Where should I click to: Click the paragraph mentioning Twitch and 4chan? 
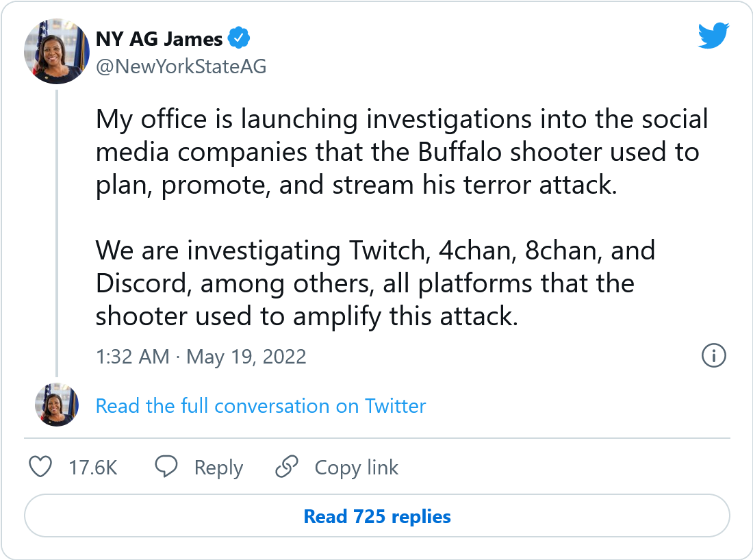click(x=375, y=283)
